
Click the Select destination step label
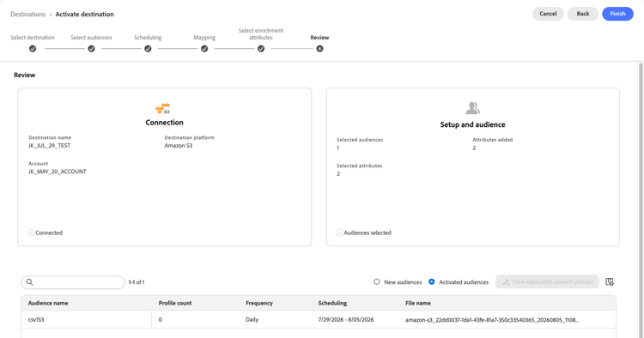(x=33, y=38)
